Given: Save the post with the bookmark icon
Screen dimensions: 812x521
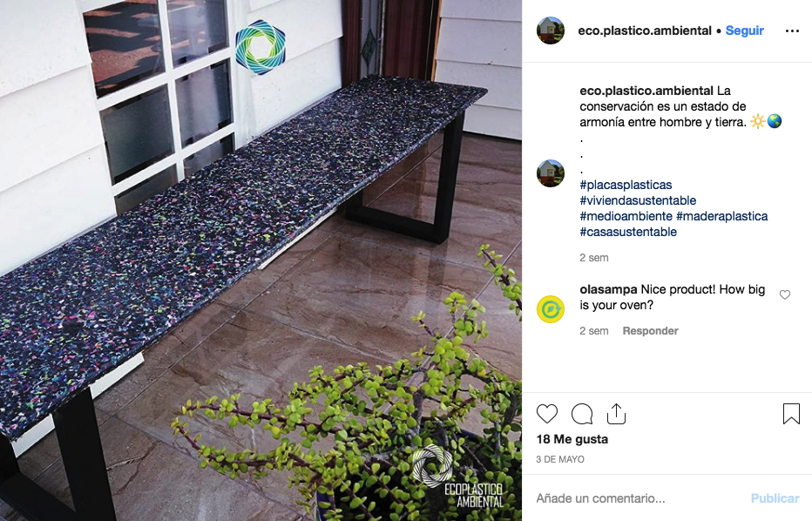Looking at the screenshot, I should 791,414.
